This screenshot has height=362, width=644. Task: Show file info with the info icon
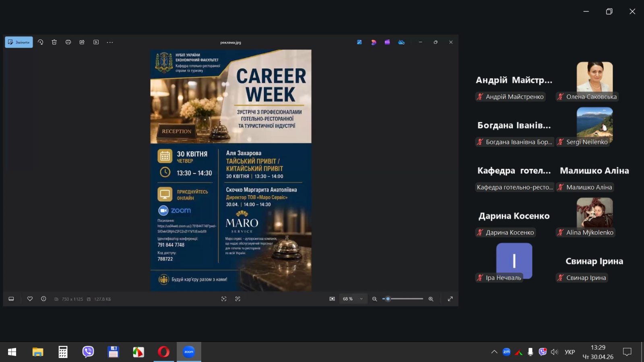pyautogui.click(x=43, y=299)
